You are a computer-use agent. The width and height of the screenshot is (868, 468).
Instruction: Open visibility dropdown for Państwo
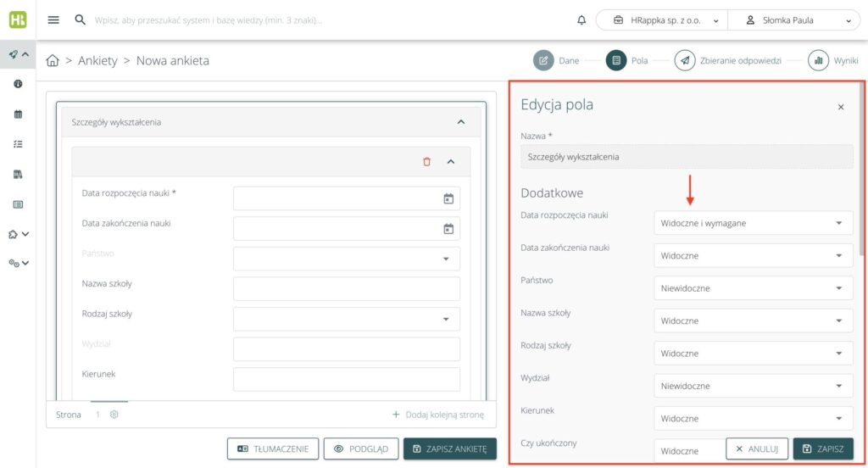753,288
